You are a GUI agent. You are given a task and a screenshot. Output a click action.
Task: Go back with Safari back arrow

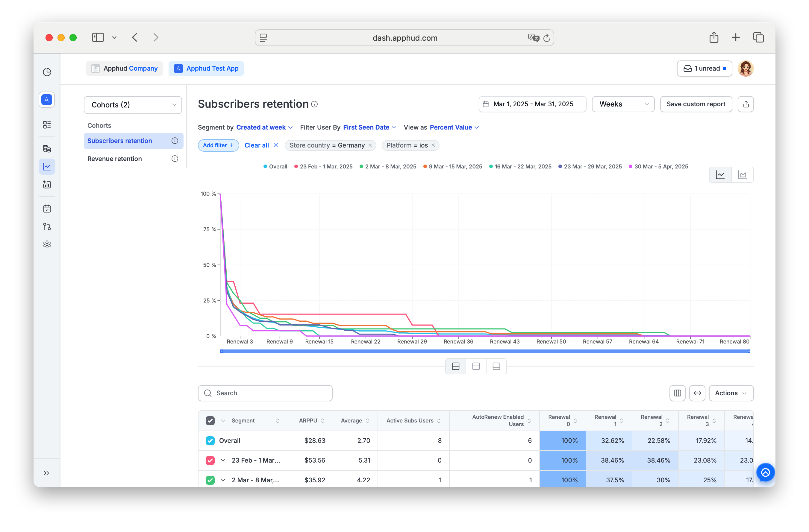[x=135, y=37]
